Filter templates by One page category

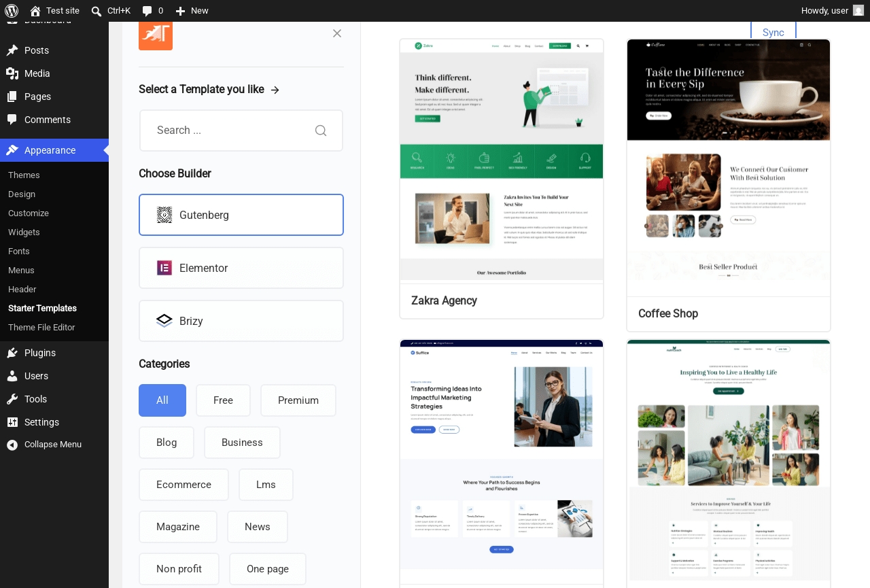point(268,569)
